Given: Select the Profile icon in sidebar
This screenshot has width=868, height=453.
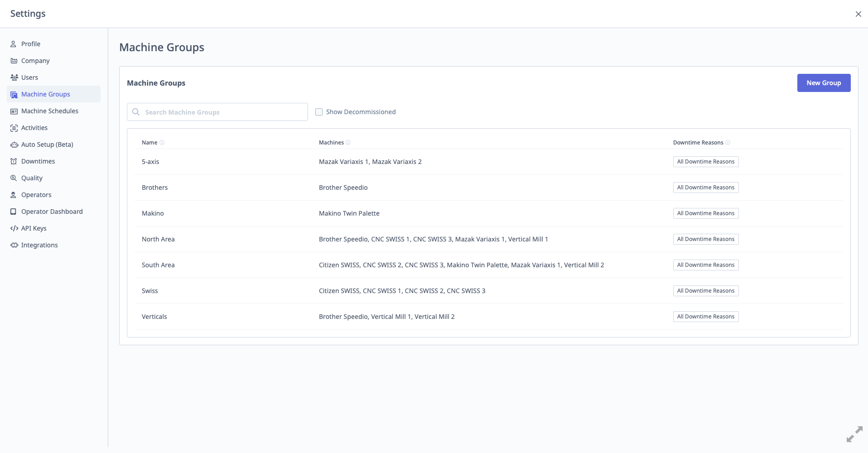Looking at the screenshot, I should coord(14,43).
